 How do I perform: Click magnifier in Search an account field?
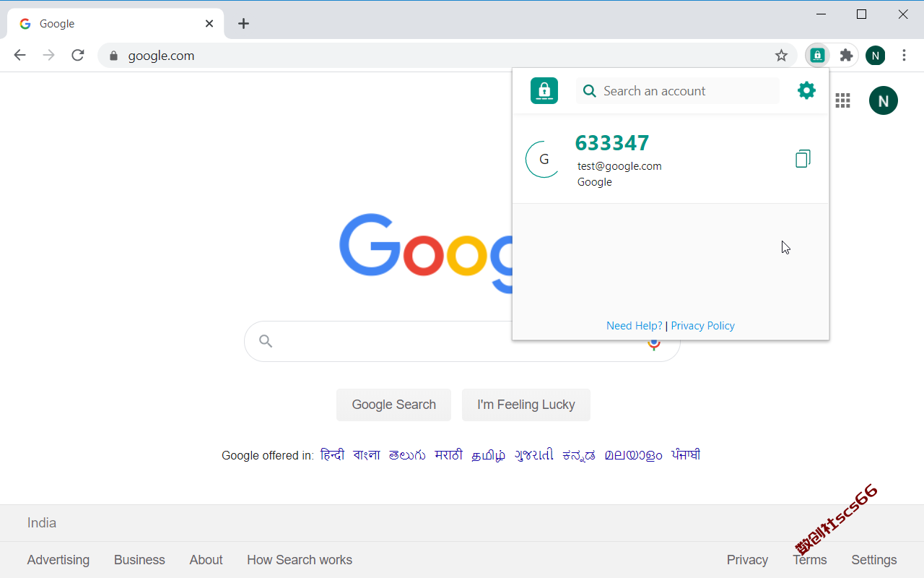[590, 91]
